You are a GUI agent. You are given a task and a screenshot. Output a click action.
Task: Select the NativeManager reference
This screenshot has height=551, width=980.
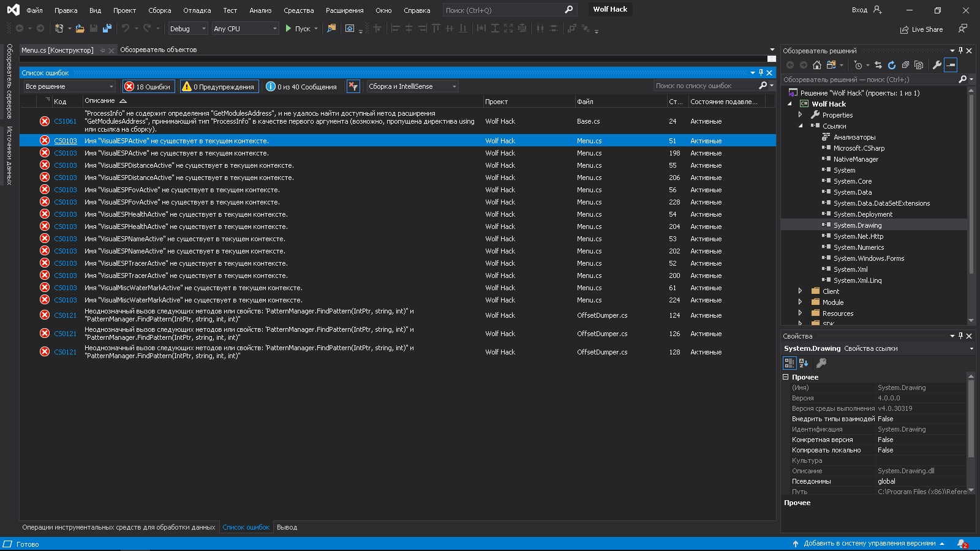(856, 159)
